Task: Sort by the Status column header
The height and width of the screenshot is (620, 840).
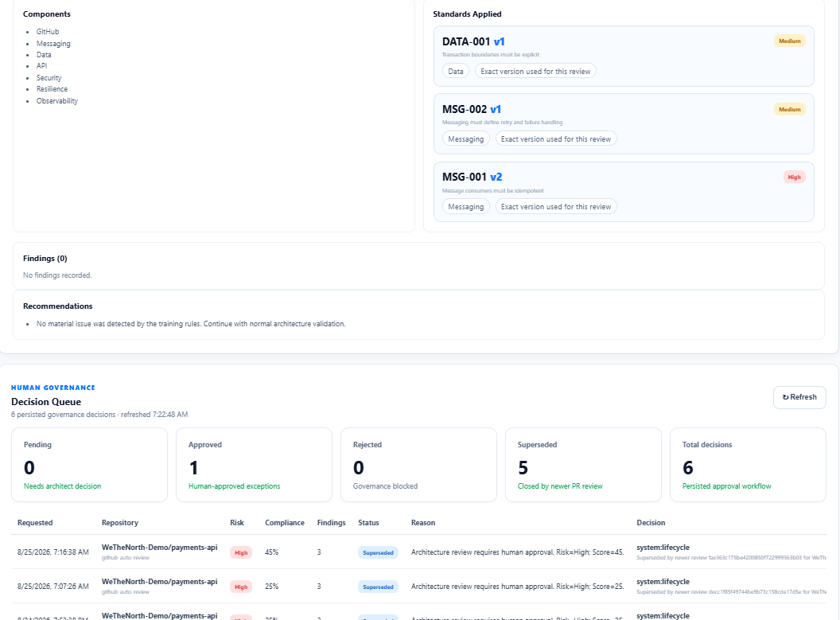Action: (x=368, y=522)
